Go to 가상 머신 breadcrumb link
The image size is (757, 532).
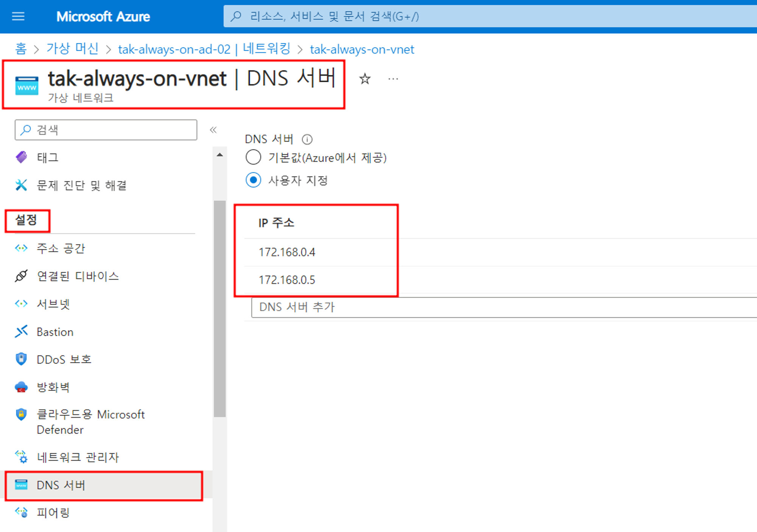[72, 49]
